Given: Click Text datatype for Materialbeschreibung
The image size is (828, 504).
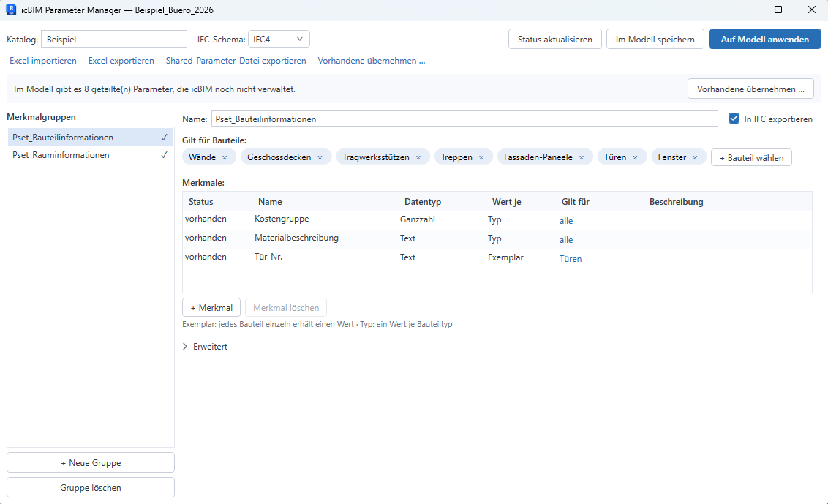Looking at the screenshot, I should 407,238.
